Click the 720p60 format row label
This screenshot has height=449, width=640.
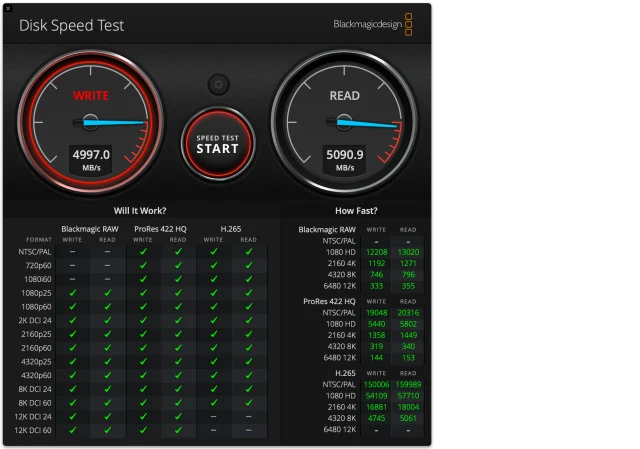point(38,265)
